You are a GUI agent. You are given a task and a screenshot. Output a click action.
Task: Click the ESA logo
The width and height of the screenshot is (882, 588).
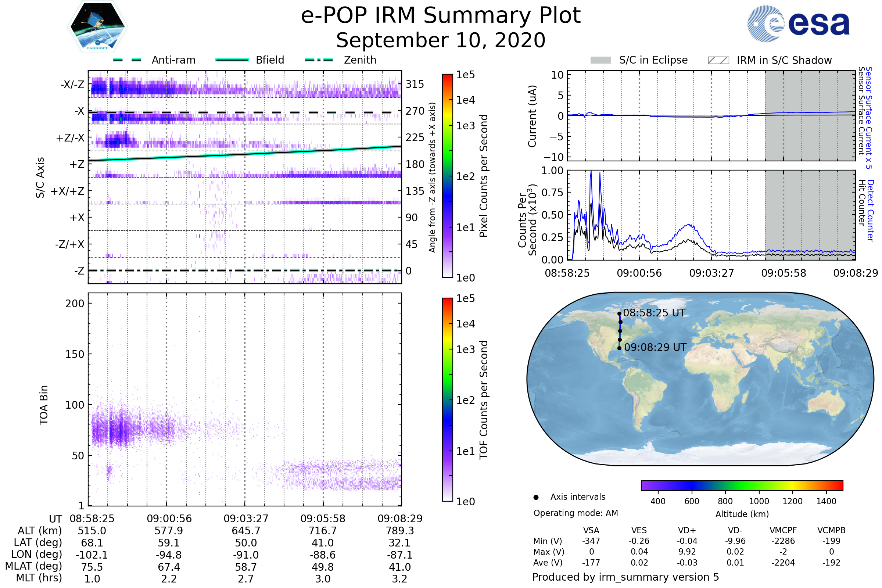point(799,24)
